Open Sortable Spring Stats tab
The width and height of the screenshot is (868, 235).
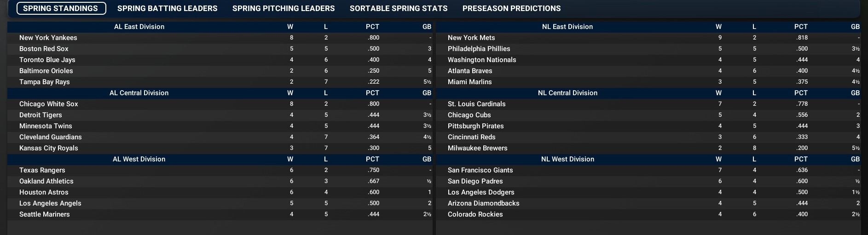(x=399, y=8)
